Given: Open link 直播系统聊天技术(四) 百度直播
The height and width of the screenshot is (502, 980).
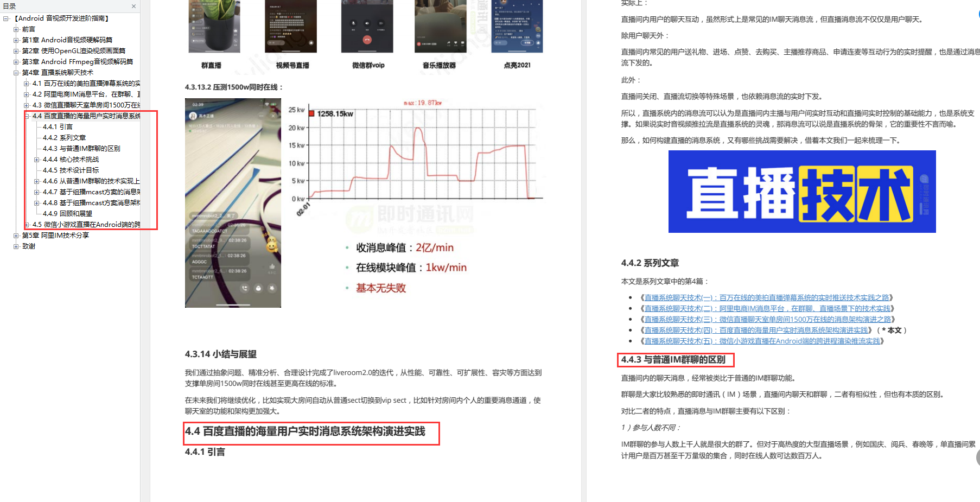Looking at the screenshot, I should (756, 331).
